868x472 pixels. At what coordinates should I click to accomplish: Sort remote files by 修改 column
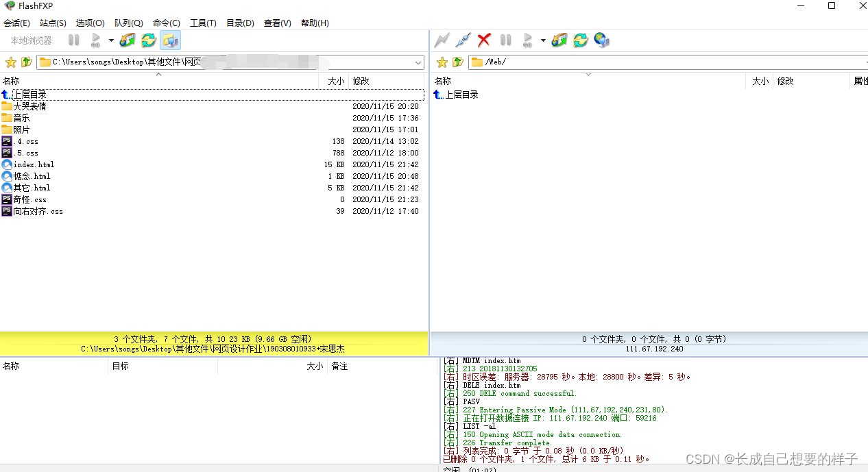(x=811, y=81)
